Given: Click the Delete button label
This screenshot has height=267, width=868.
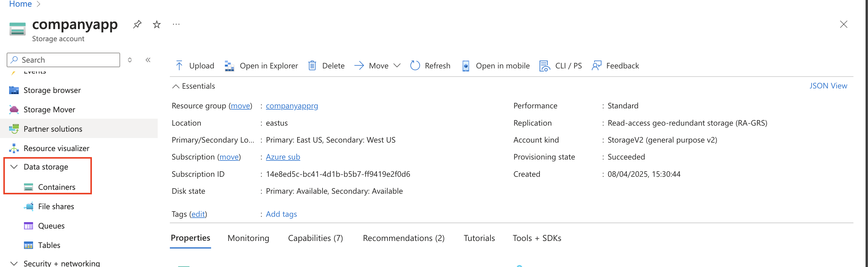Looking at the screenshot, I should (x=333, y=66).
